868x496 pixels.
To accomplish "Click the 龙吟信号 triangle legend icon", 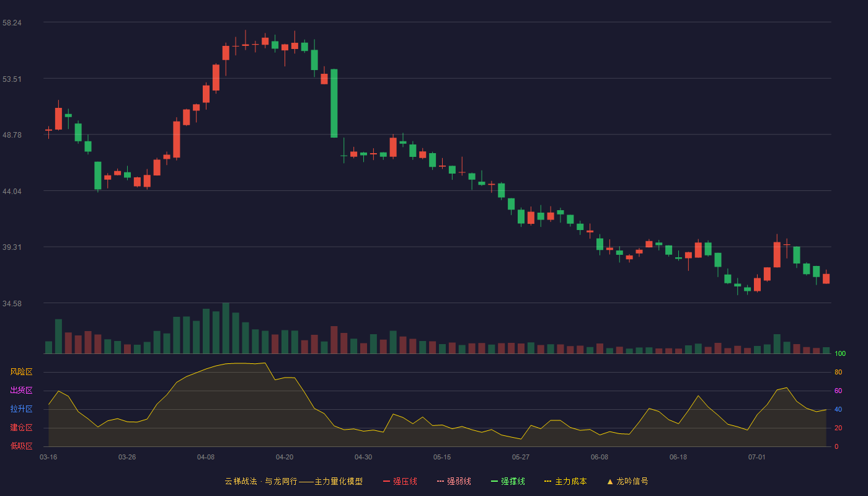I will (x=610, y=481).
